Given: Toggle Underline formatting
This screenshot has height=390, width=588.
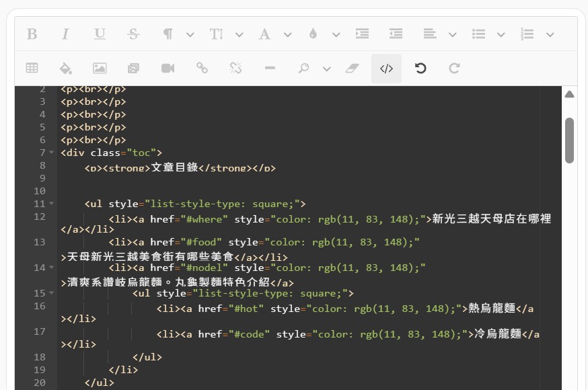Looking at the screenshot, I should 100,34.
